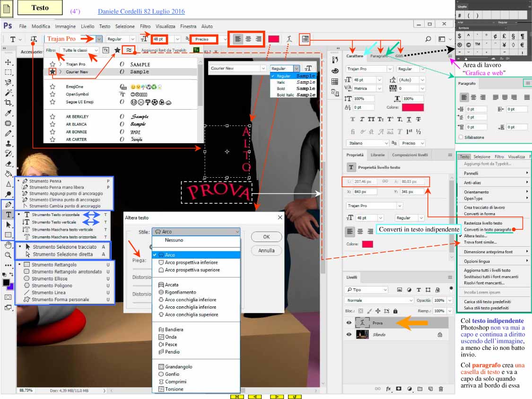The width and height of the screenshot is (532, 399).
Task: Open the font size dropdown arrow in options bar
Action: 177,39
